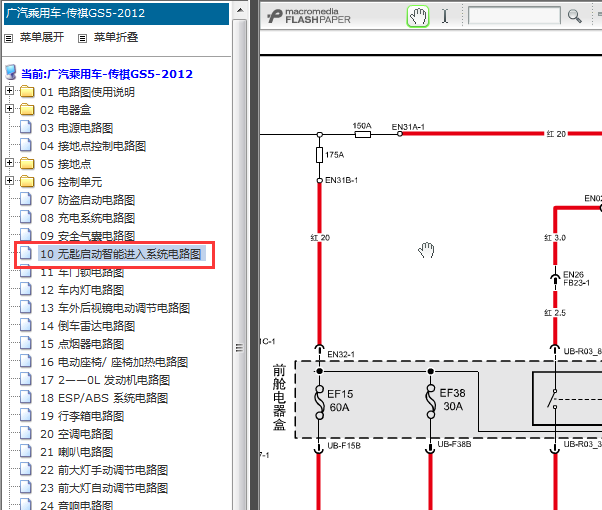Open 12 车内灯电路图 document

click(x=82, y=290)
